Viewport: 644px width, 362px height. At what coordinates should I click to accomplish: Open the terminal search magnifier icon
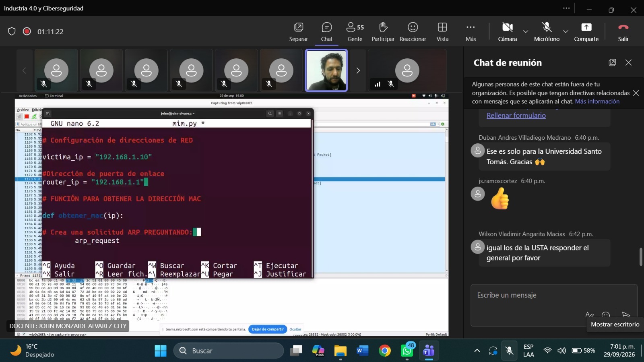pos(270,114)
